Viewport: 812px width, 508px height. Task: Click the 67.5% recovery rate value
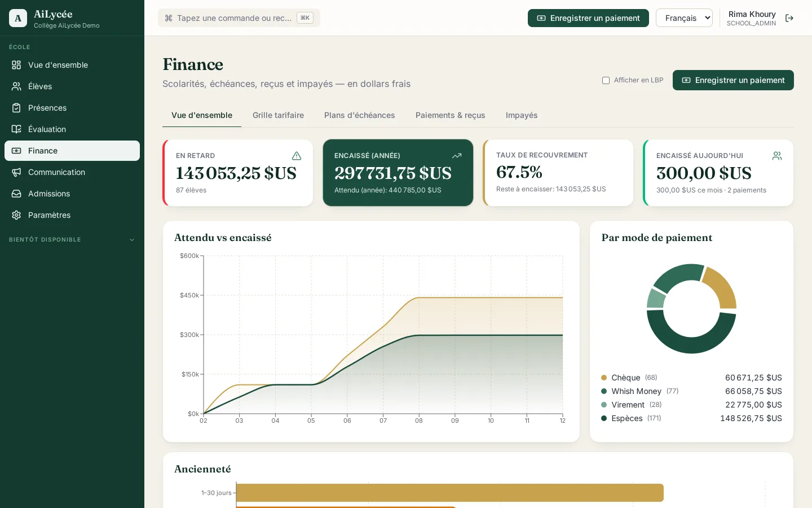click(519, 172)
